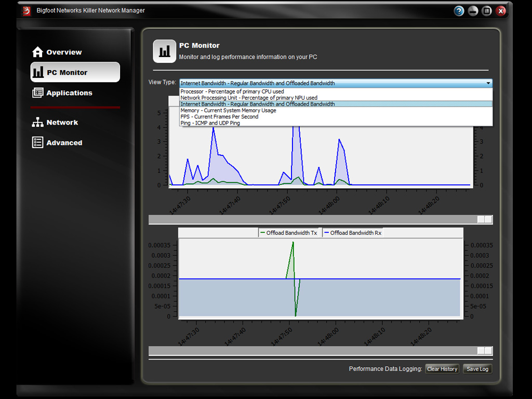Click the Offload Bandwidth Rx legend entry
532x399 pixels.
(353, 233)
